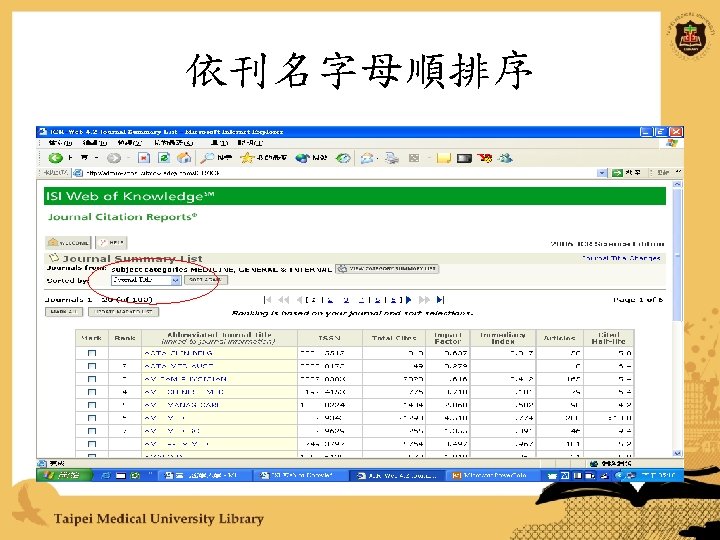Click the scrollbar down arrow
Image resolution: width=720 pixels, height=540 pixels.
coord(677,453)
